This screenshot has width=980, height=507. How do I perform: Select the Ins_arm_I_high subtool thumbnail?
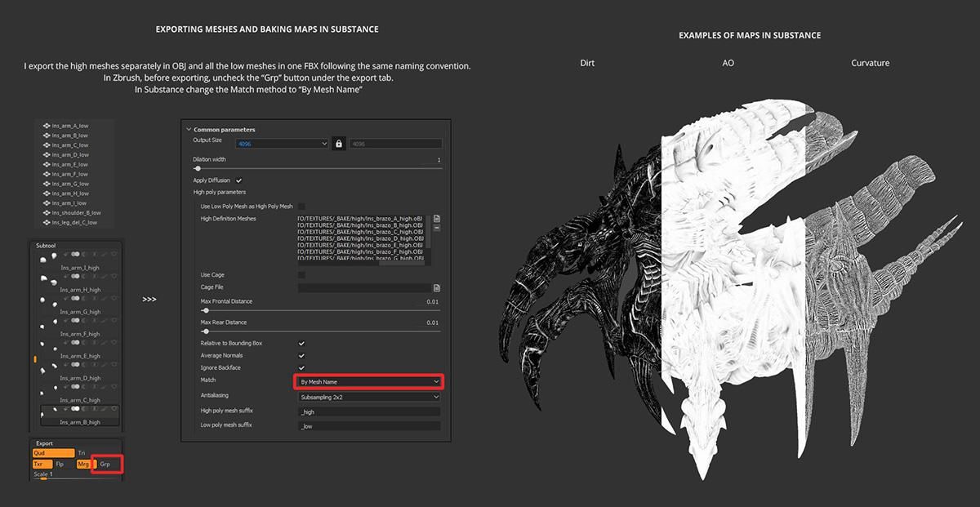point(47,259)
